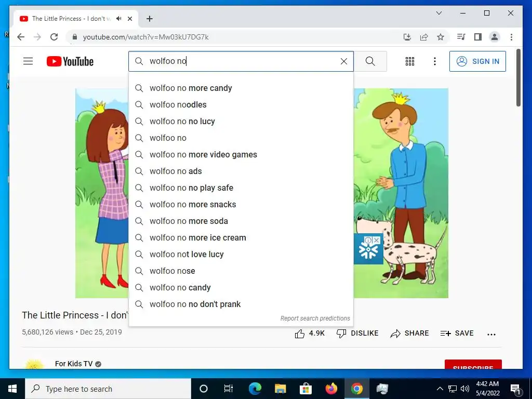Choose suggestion wolfoo no more soda
The height and width of the screenshot is (399, 532).
tap(241, 221)
